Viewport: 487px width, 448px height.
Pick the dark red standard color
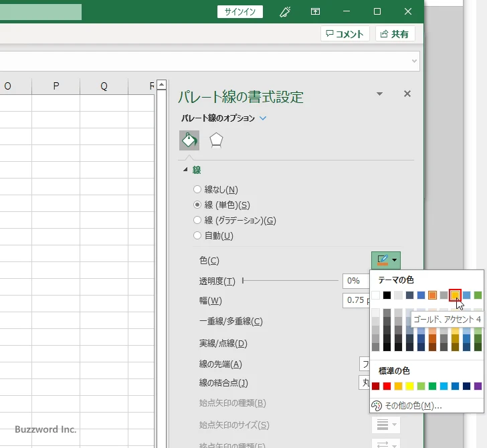pos(375,386)
